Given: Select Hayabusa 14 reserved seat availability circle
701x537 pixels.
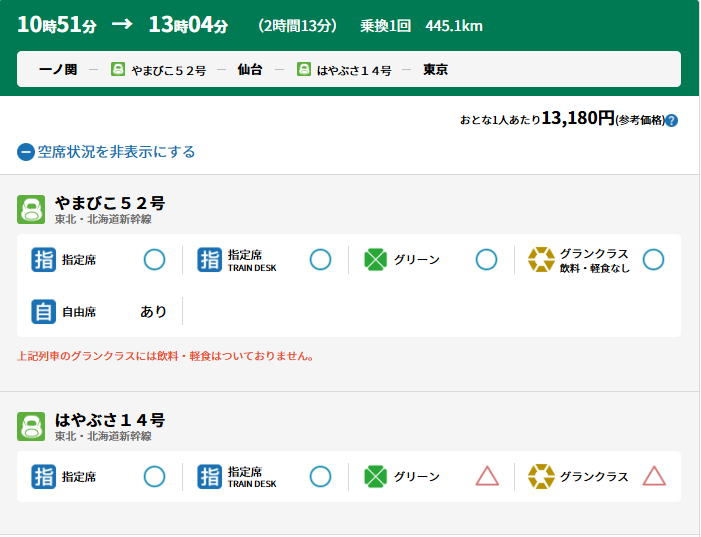Looking at the screenshot, I should pyautogui.click(x=154, y=477).
